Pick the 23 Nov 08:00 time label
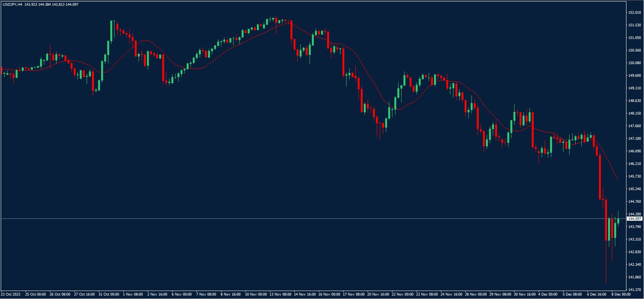The image size is (644, 299). (x=426, y=294)
